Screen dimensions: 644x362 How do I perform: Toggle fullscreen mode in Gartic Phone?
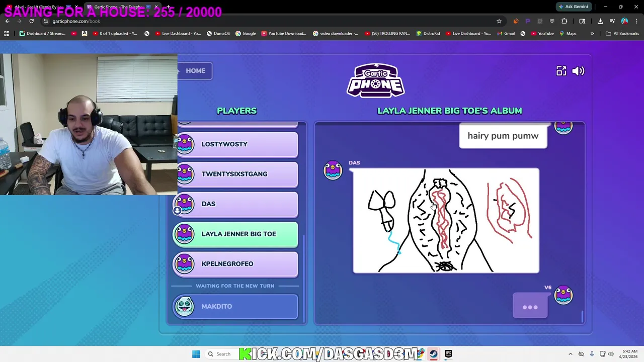(561, 71)
